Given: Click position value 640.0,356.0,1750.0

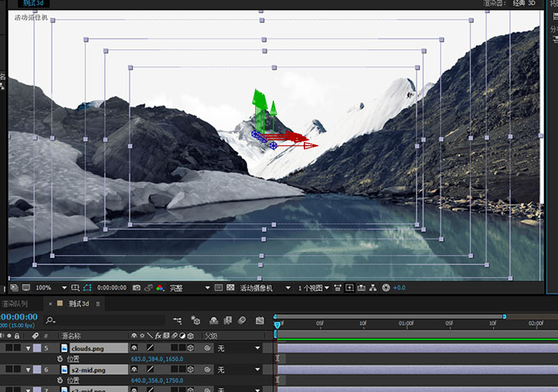Looking at the screenshot, I should coord(157,381).
